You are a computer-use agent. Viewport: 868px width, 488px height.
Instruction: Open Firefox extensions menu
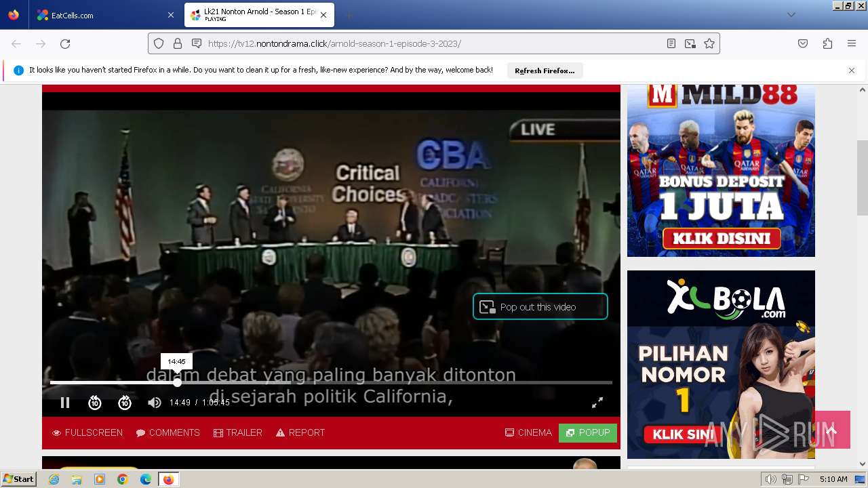pos(827,43)
